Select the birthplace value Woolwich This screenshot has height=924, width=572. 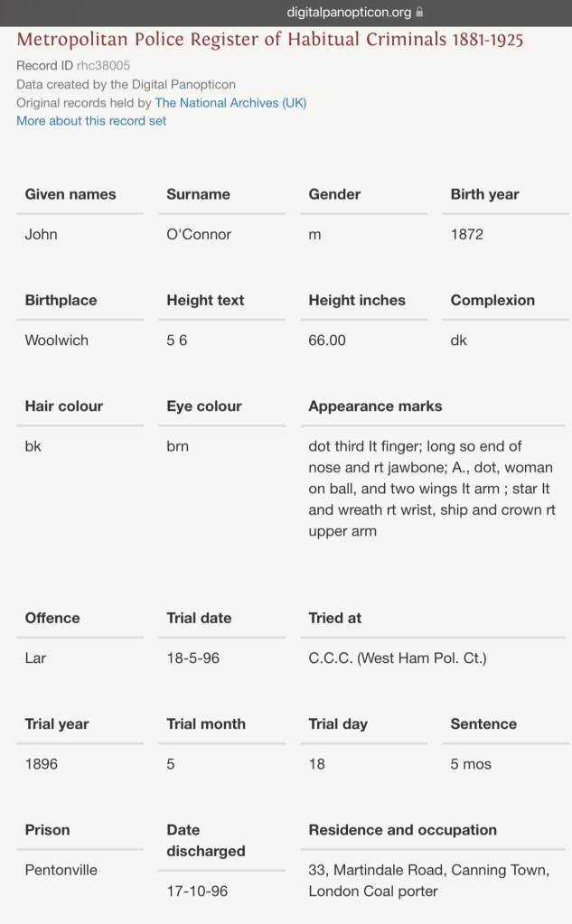coord(57,341)
